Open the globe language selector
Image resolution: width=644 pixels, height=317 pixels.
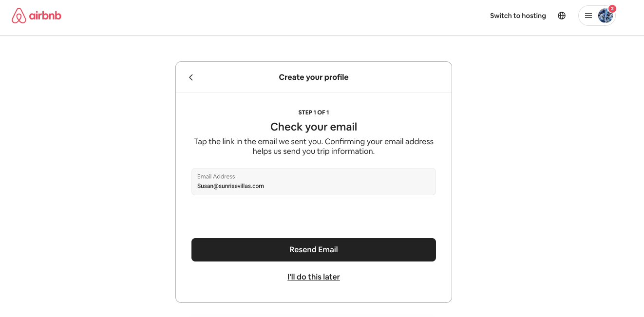coord(562,16)
